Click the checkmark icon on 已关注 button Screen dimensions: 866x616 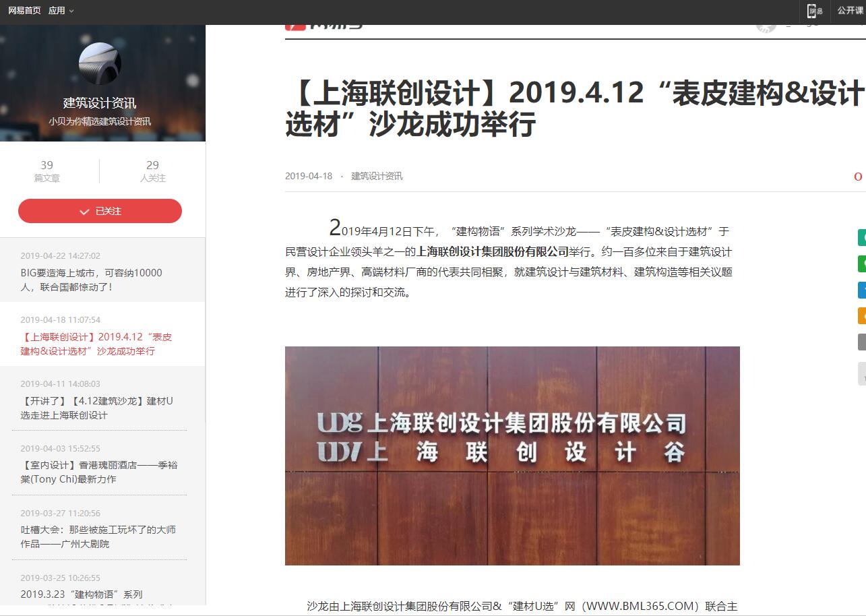84,212
